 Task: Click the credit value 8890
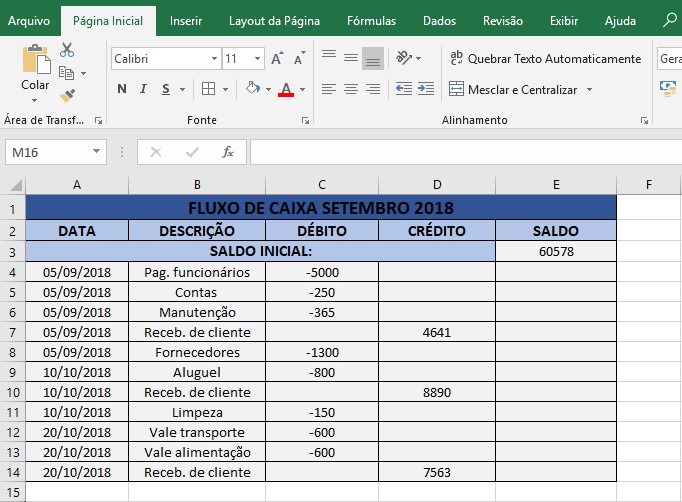tap(437, 392)
